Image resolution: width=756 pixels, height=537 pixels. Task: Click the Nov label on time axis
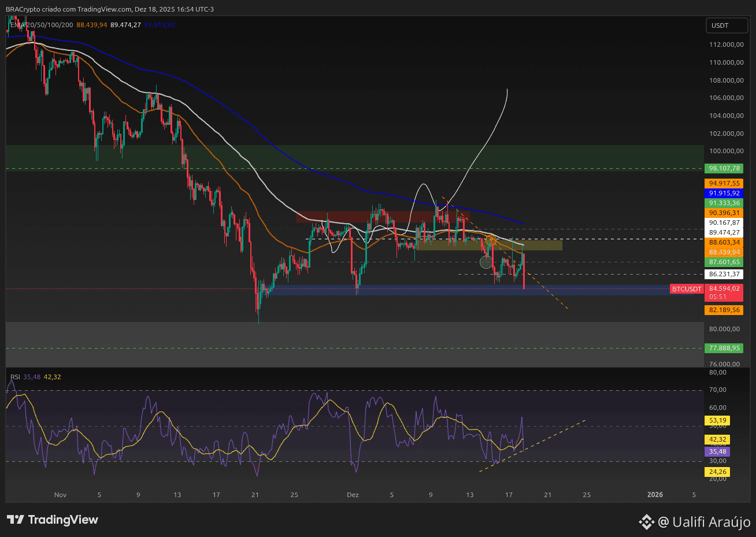pyautogui.click(x=60, y=495)
